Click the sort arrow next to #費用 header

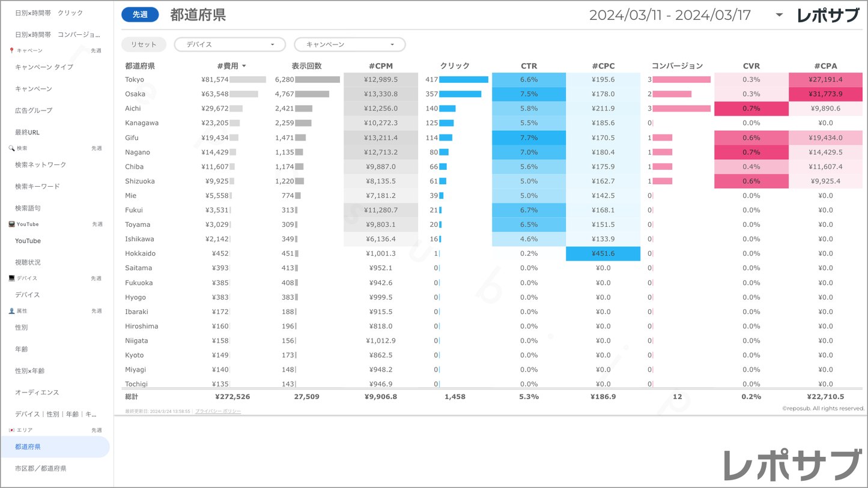pyautogui.click(x=244, y=66)
